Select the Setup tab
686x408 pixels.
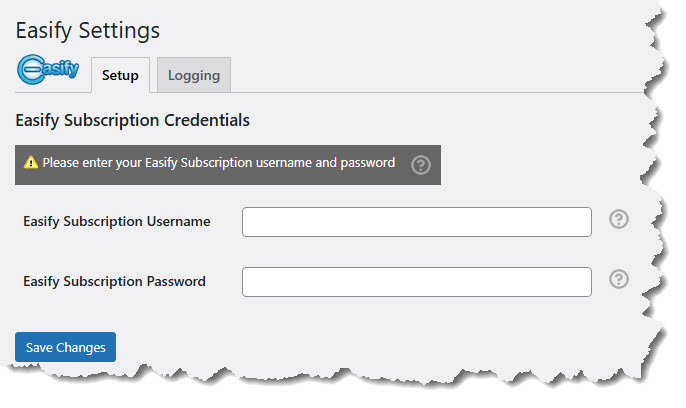point(120,76)
